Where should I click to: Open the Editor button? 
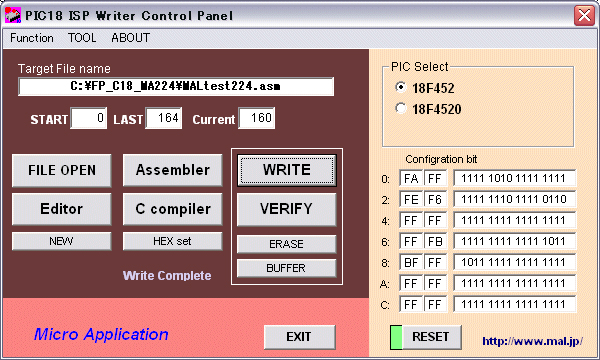(x=62, y=209)
